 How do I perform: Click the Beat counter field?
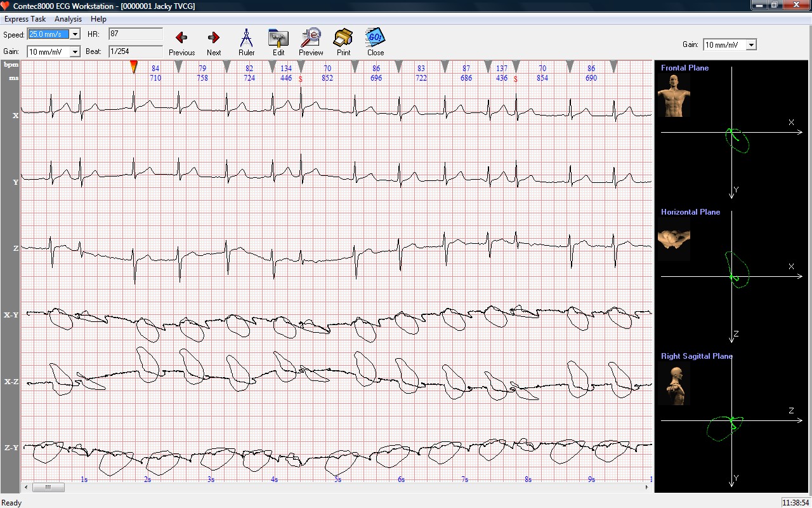tap(135, 51)
